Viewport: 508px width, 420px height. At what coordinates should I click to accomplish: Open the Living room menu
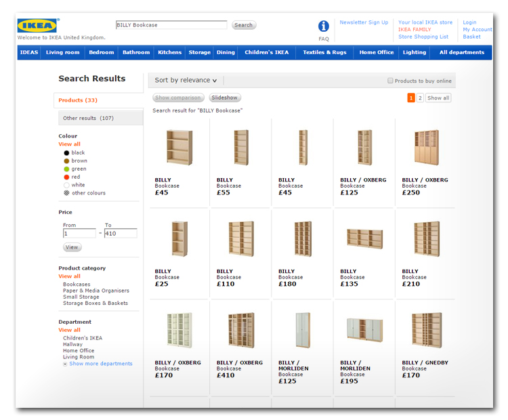point(62,53)
